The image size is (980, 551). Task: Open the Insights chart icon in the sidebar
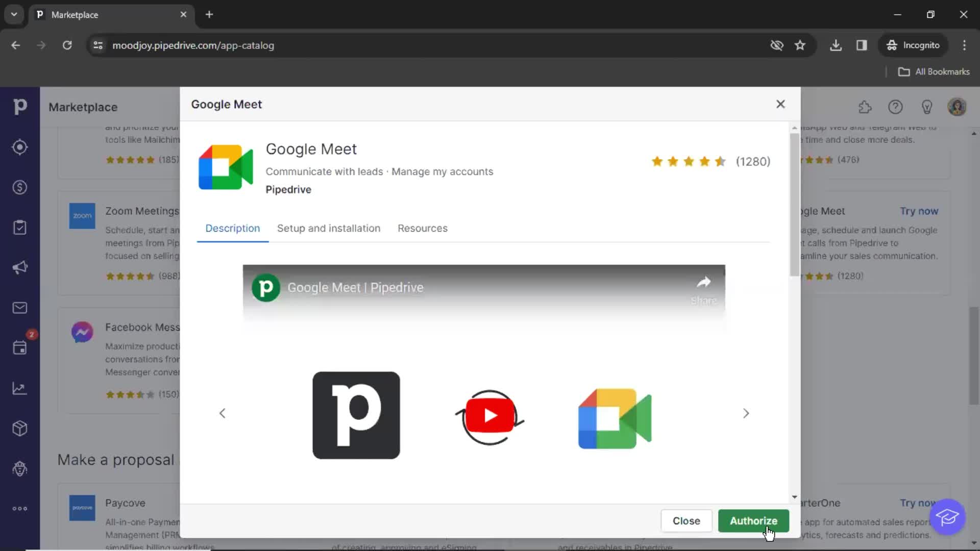pyautogui.click(x=20, y=388)
